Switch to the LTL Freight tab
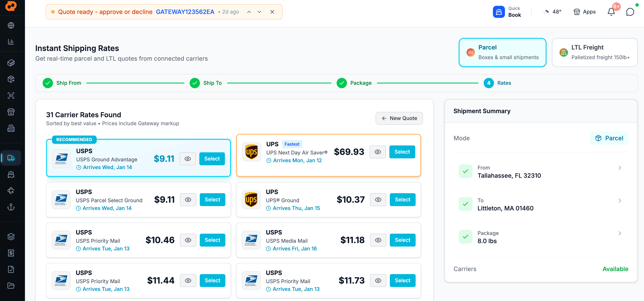The width and height of the screenshot is (644, 301). [x=594, y=52]
